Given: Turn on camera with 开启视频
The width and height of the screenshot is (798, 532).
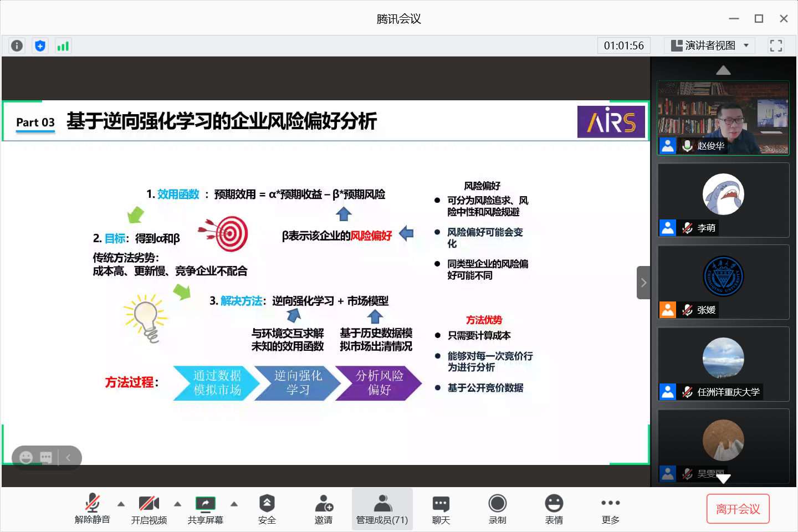Looking at the screenshot, I should pyautogui.click(x=149, y=509).
